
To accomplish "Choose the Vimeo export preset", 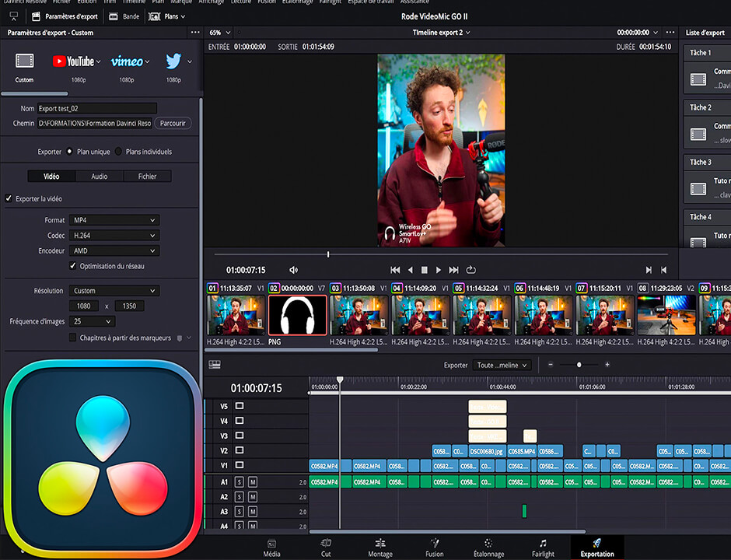I will (127, 61).
